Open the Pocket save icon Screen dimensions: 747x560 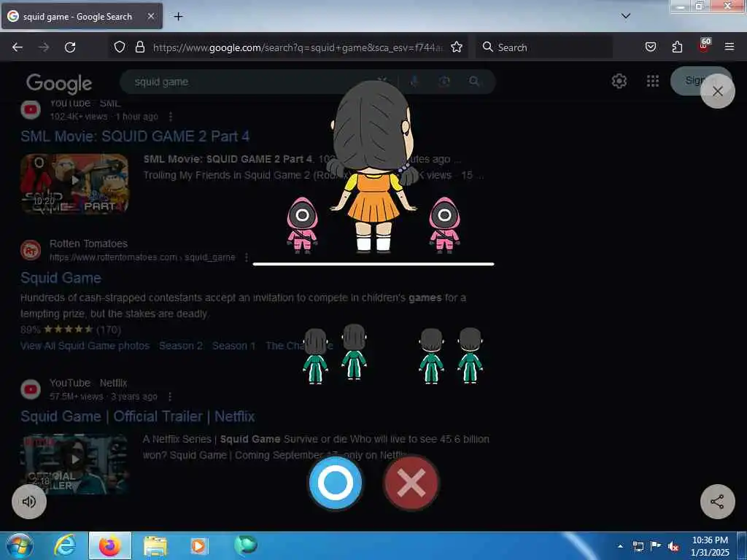pyautogui.click(x=650, y=47)
